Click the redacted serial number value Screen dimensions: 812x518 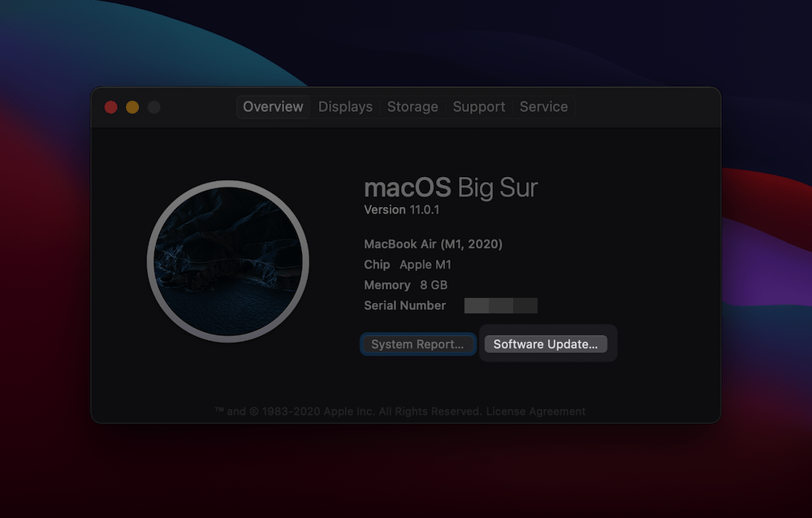(x=501, y=305)
